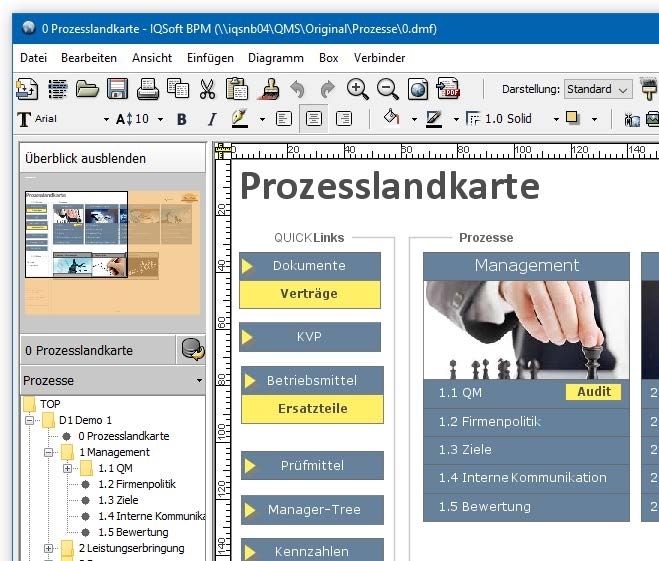Image resolution: width=659 pixels, height=561 pixels.
Task: Paste from clipboard icon
Action: [x=237, y=89]
